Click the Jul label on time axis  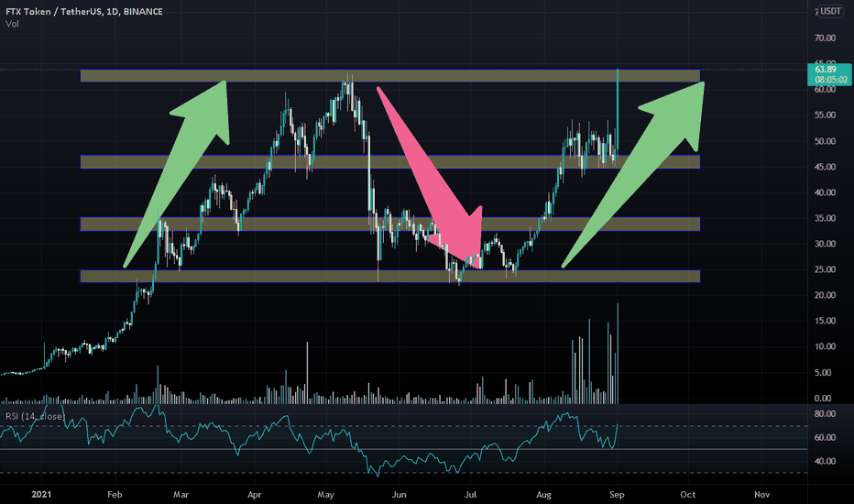pos(470,494)
